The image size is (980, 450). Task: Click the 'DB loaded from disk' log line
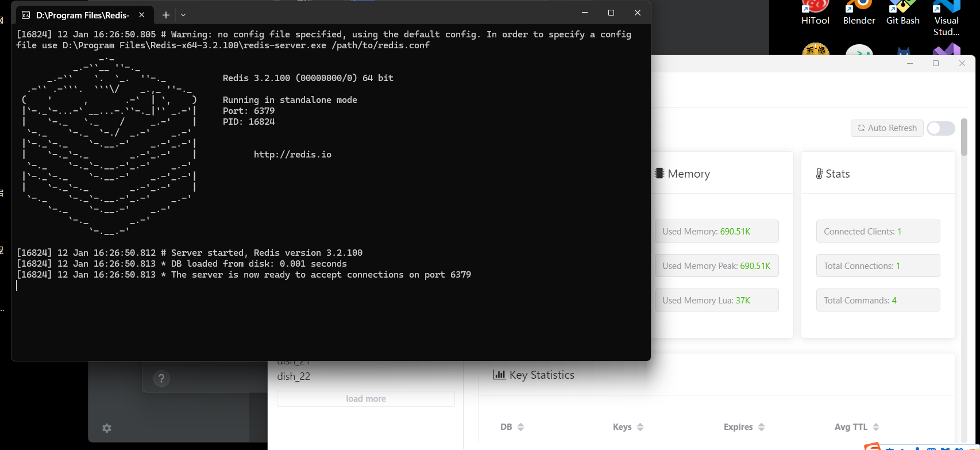coord(182,264)
